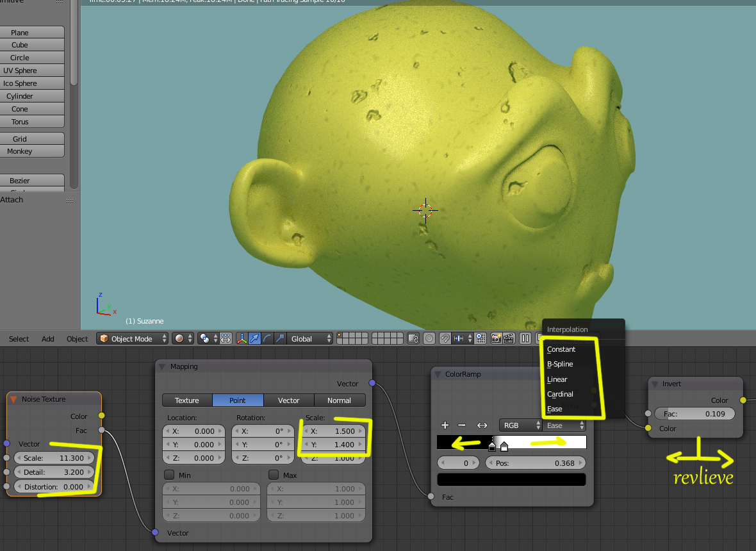This screenshot has height=551, width=756.
Task: Click the pause rendering icon
Action: 525,338
